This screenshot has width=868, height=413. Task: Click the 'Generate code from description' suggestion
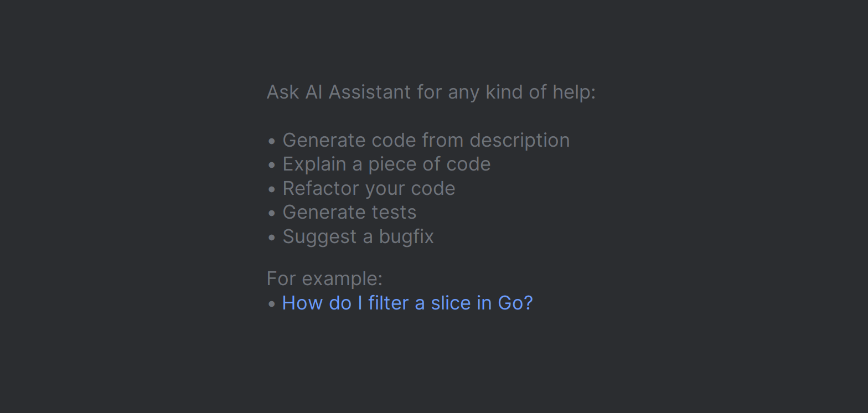(426, 141)
